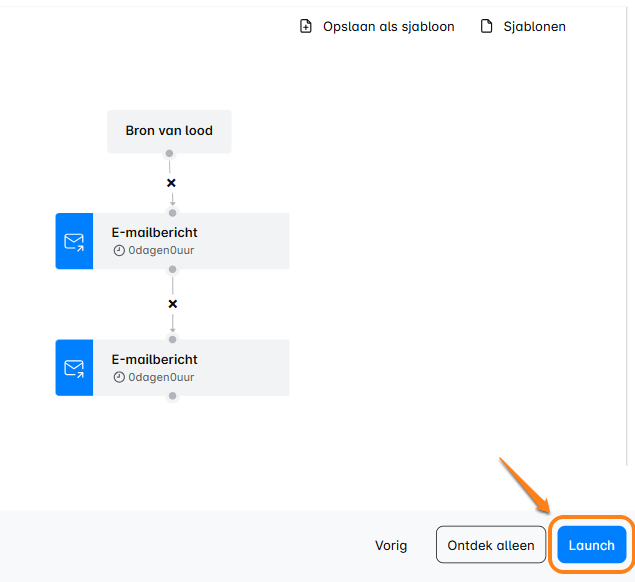Click the clock icon in the lower E-mailbericht

click(x=119, y=378)
